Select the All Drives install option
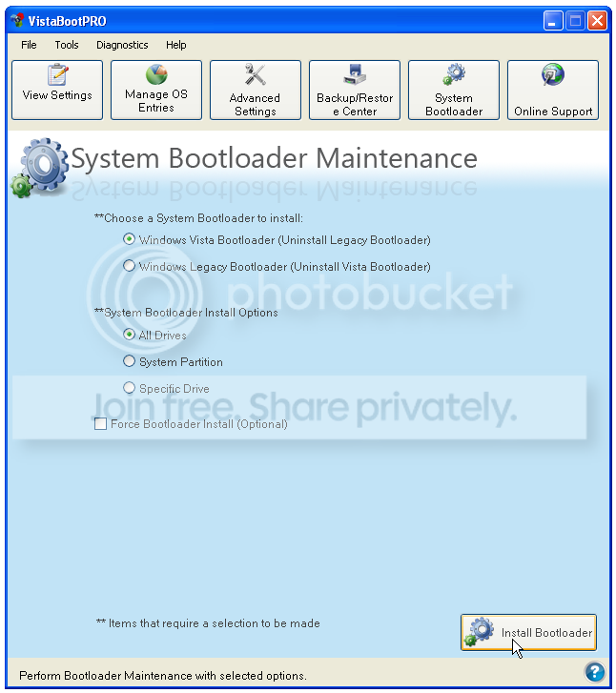This screenshot has width=616, height=693. point(130,335)
